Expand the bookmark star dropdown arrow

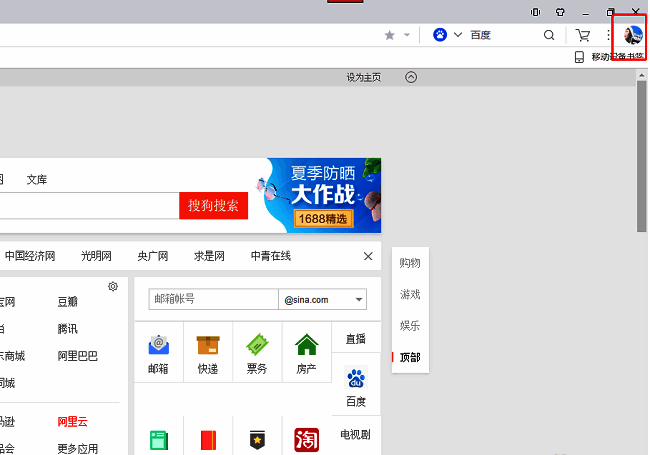pos(407,35)
